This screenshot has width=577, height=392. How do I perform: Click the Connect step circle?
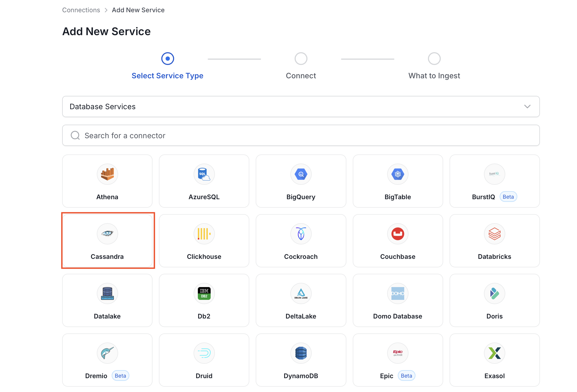301,59
